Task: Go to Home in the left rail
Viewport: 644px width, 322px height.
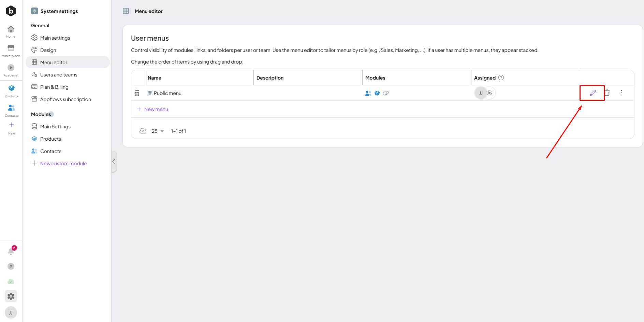Action: [11, 31]
